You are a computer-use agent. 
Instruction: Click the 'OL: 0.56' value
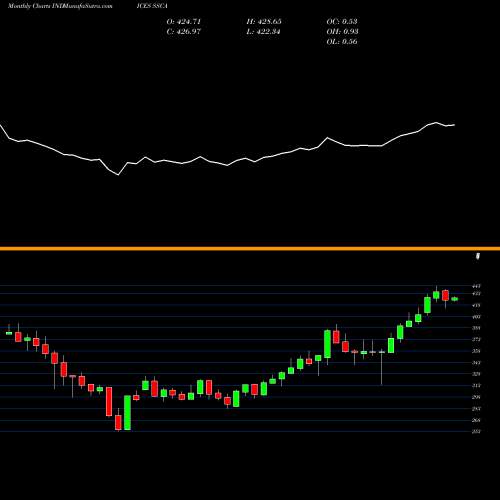point(342,42)
